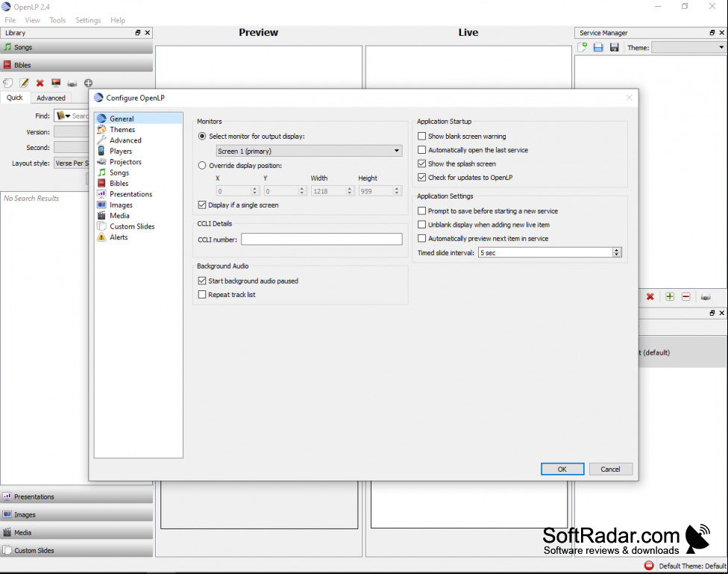
Task: Enable 'Automatically preview next item in service'
Action: 421,238
